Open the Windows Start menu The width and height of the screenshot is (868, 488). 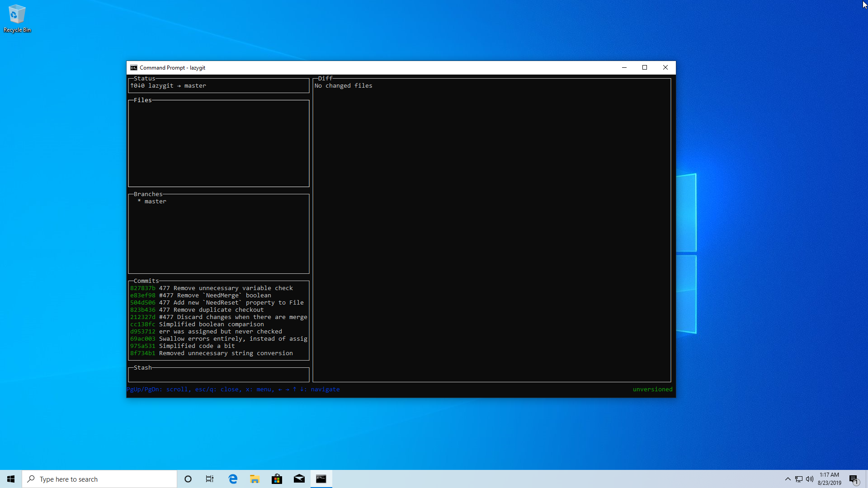pos(11,479)
